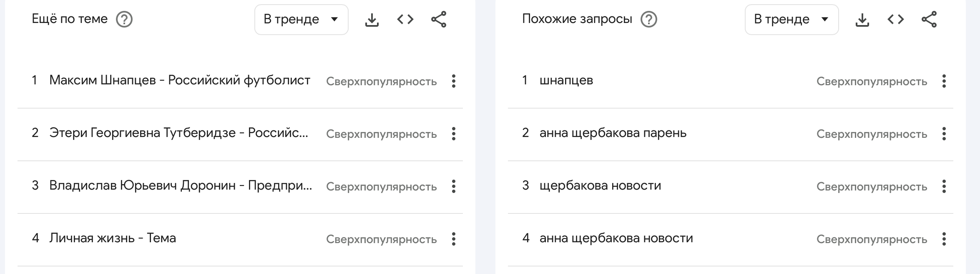Open embed code for 'Похожие запросы'
The width and height of the screenshot is (980, 274).
tap(895, 20)
